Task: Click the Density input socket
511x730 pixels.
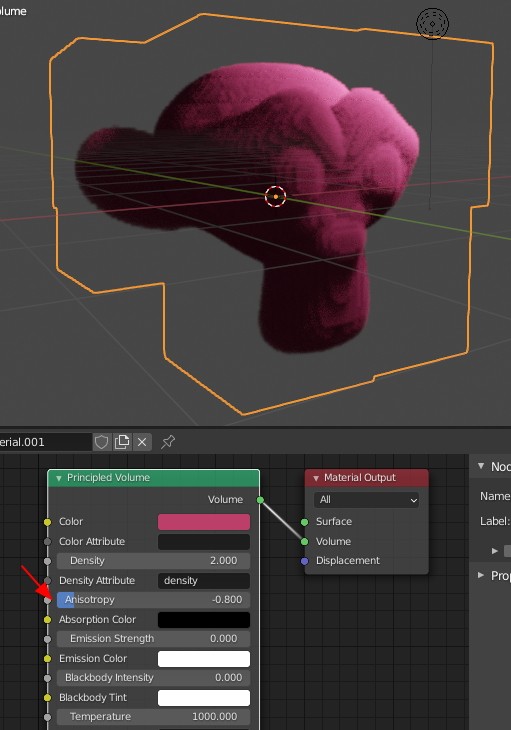Action: pyautogui.click(x=47, y=561)
